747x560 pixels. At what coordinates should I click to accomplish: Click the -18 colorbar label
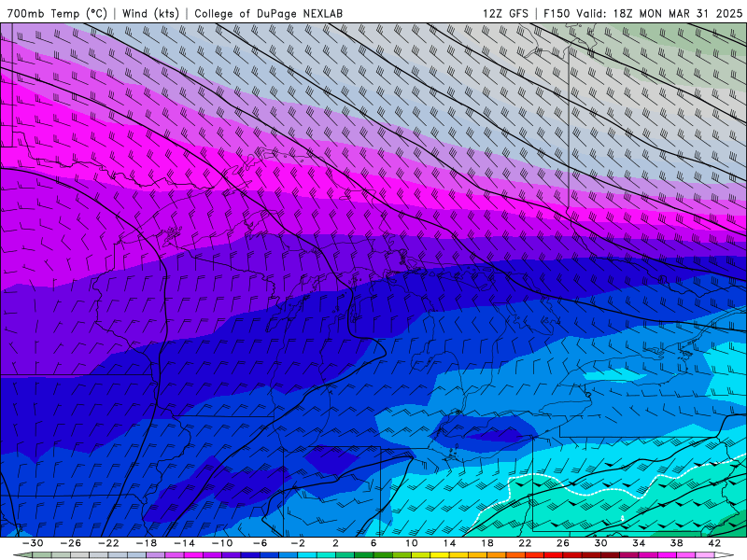(147, 543)
